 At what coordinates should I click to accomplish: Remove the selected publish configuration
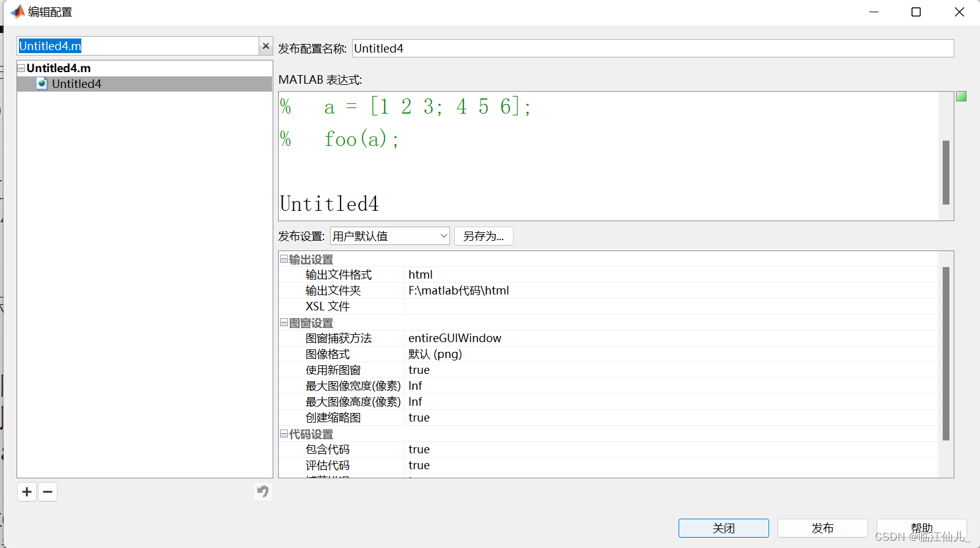tap(48, 492)
